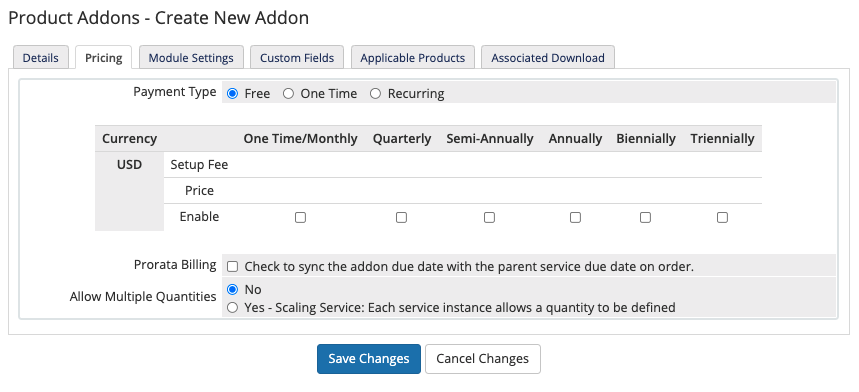Select the Free payment type
This screenshot has height=392, width=859.
232,94
